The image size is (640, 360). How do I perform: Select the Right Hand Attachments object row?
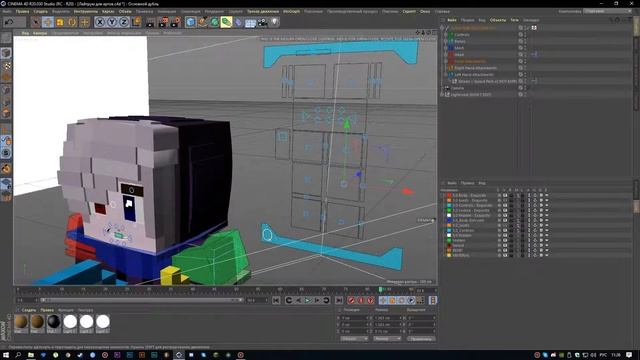coord(475,68)
